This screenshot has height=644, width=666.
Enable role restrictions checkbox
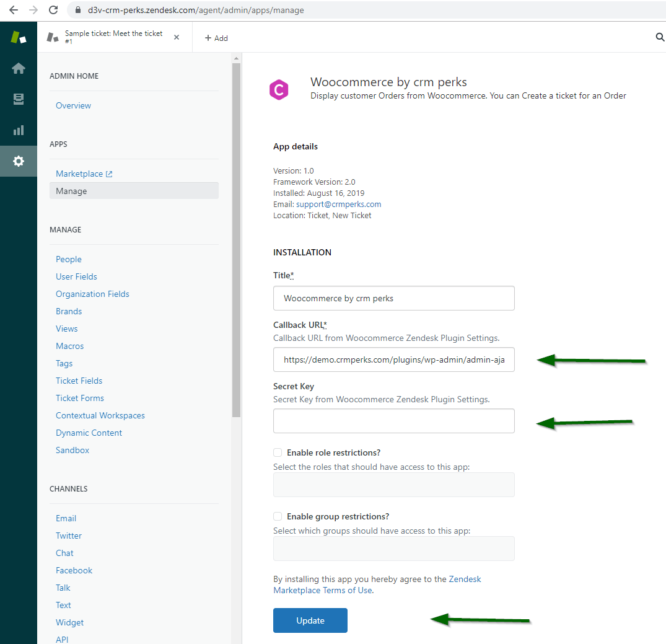(278, 452)
